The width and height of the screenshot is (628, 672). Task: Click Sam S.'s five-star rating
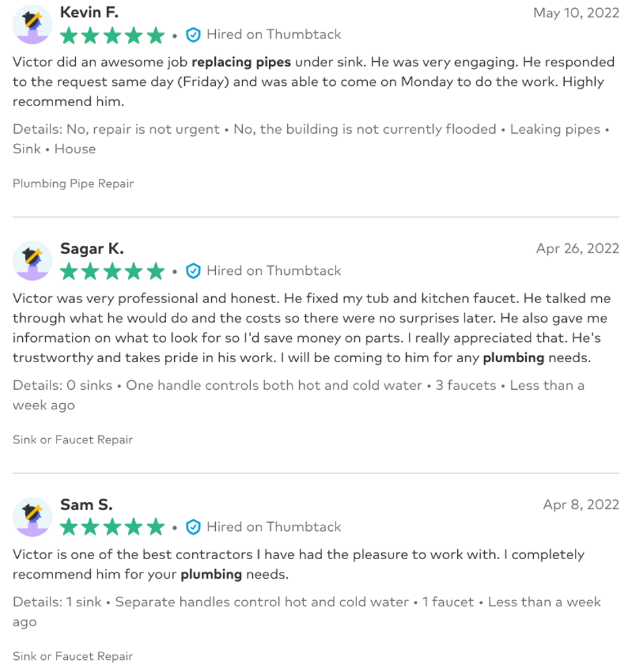pyautogui.click(x=112, y=528)
